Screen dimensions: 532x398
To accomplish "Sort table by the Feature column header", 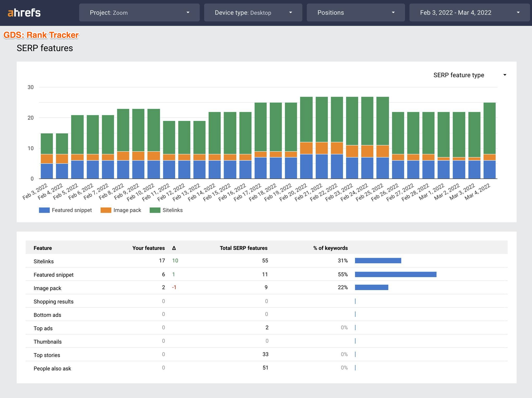I will click(43, 248).
